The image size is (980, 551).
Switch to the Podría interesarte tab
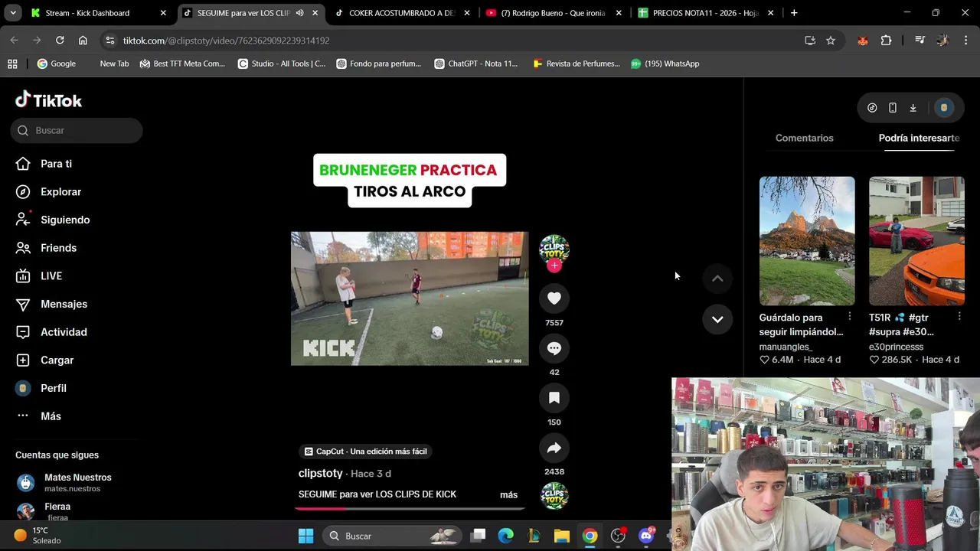click(919, 138)
